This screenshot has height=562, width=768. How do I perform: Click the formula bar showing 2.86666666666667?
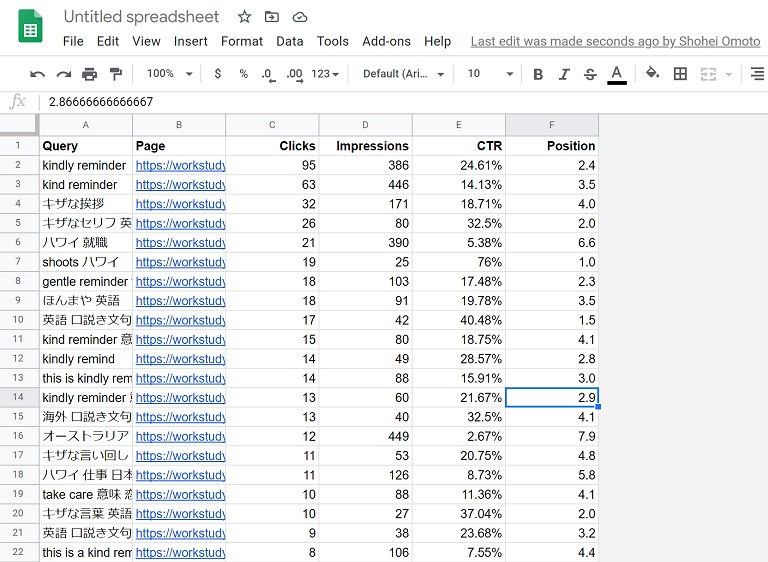coord(300,102)
